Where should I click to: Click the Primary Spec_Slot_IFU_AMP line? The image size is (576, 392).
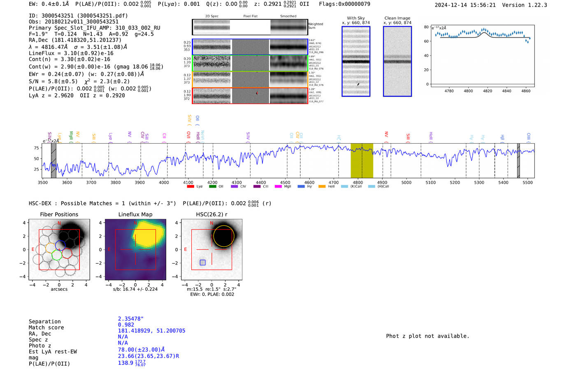point(95,28)
